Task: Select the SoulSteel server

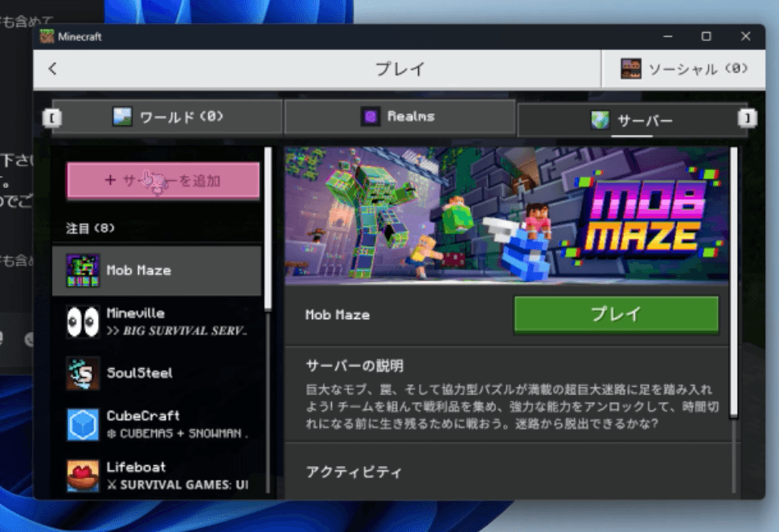Action: pos(157,373)
